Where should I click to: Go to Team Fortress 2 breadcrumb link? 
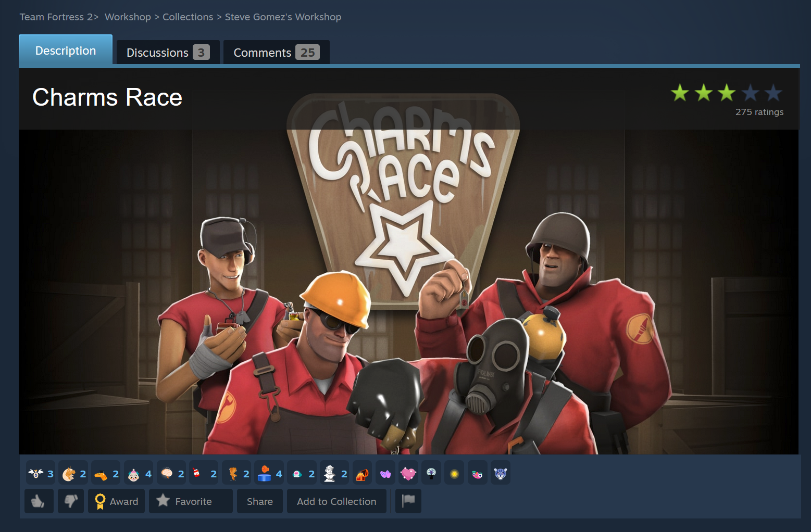point(56,17)
